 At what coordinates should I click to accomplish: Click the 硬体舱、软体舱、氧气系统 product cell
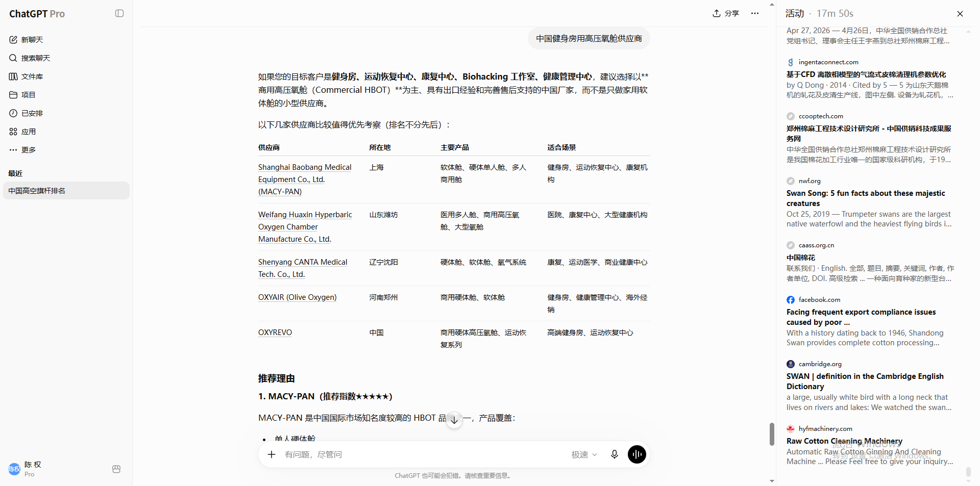pyautogui.click(x=483, y=262)
